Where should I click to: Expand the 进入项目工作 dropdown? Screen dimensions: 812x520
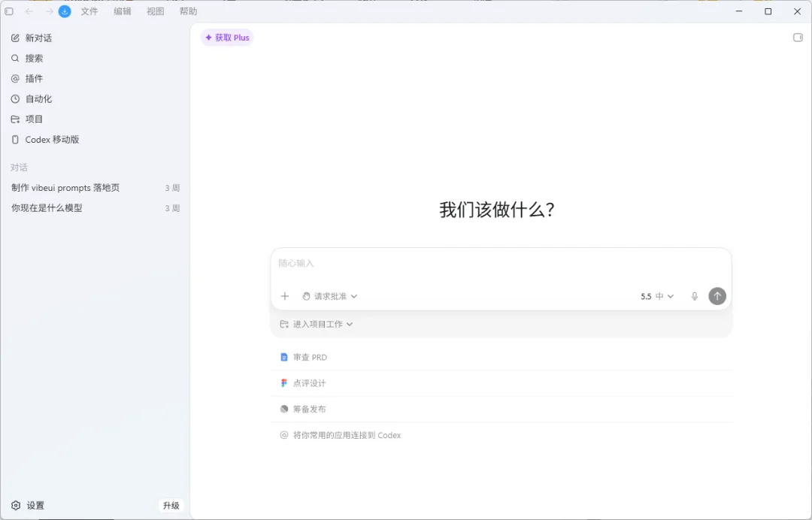[317, 324]
